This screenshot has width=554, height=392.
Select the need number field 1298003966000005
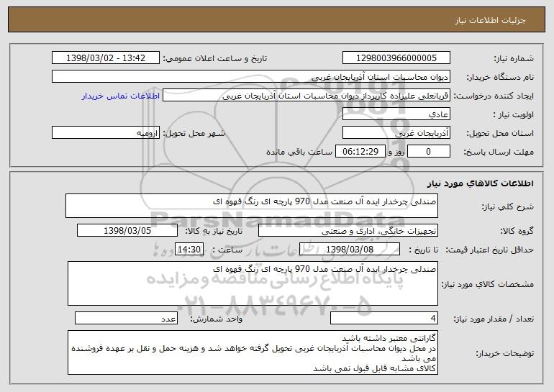(396, 58)
